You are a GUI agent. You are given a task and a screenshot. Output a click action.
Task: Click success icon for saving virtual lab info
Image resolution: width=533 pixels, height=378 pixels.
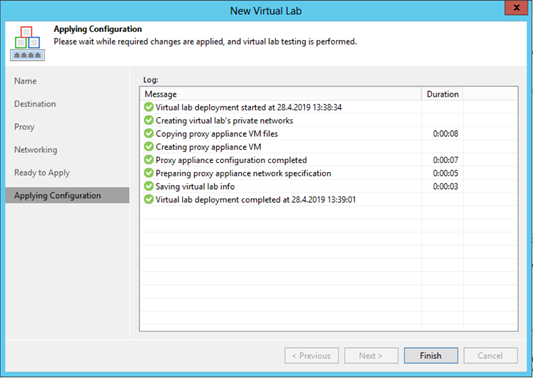click(149, 186)
